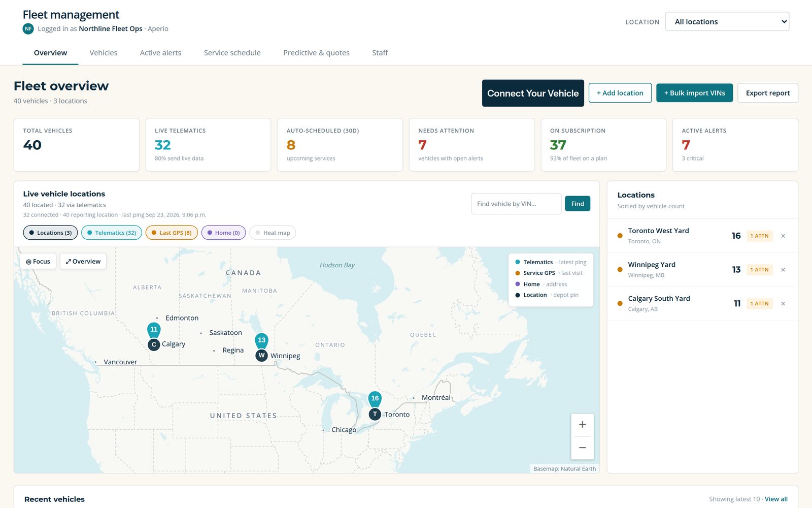The width and height of the screenshot is (812, 508).
Task: Remove Toronto West Yard location
Action: coord(783,236)
